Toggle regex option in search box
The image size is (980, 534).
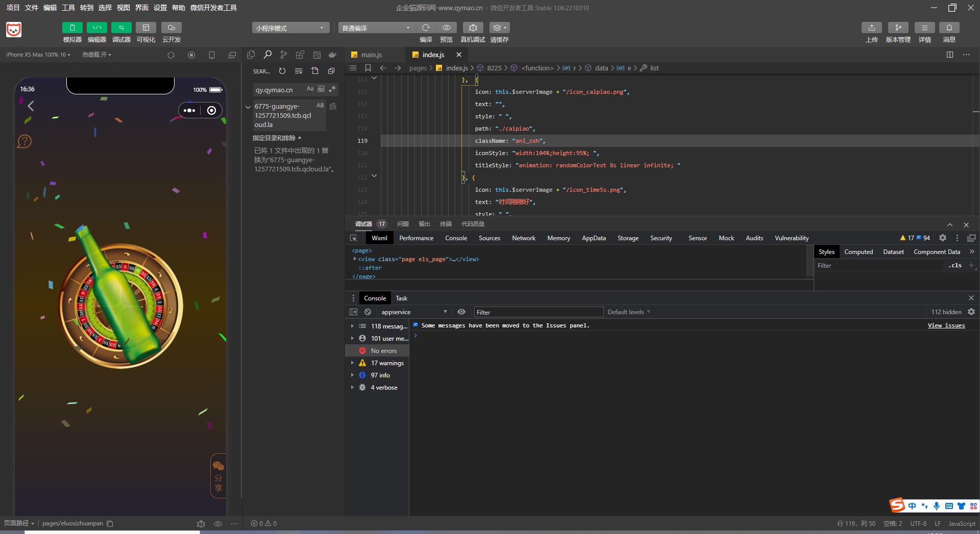click(x=332, y=89)
